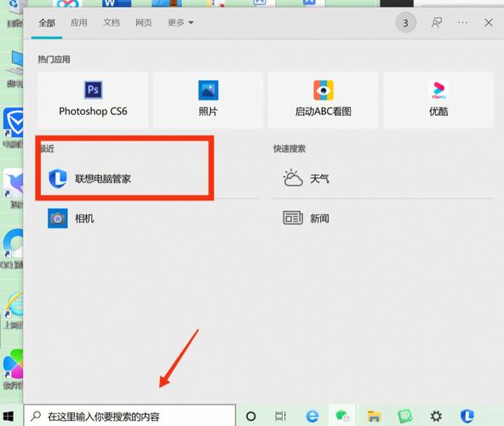This screenshot has width=504, height=426.
Task: Click the search box 在这里输入你要搜索的内容
Action: tap(129, 417)
